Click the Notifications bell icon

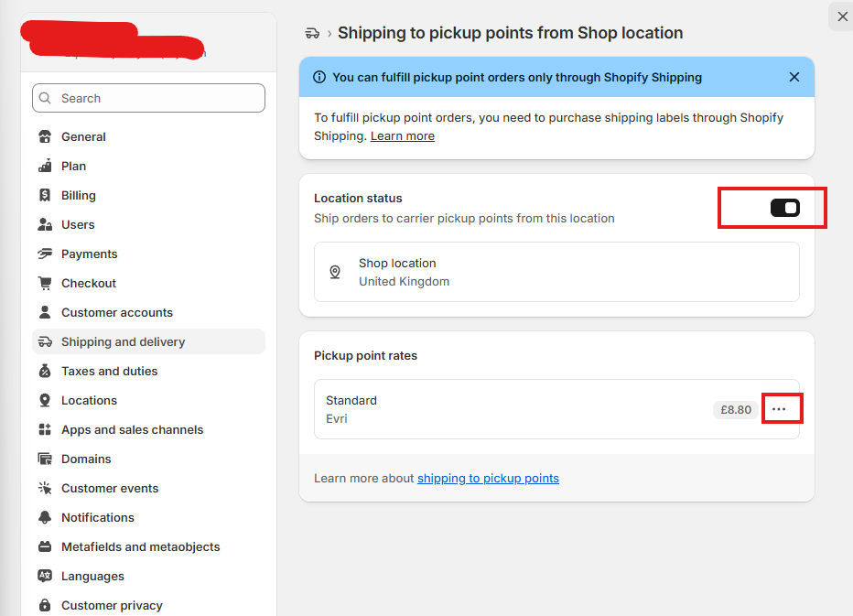pos(45,517)
